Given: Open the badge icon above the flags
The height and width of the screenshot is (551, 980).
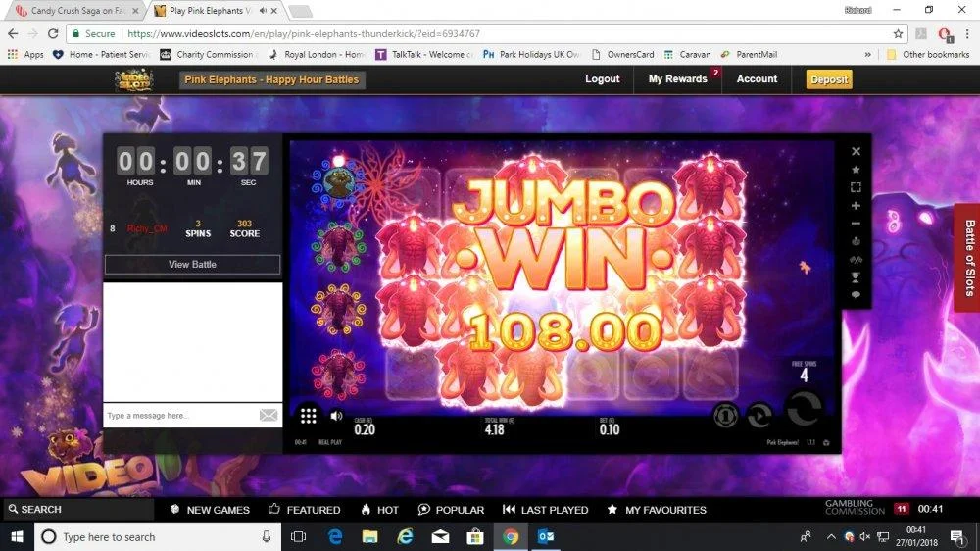Looking at the screenshot, I should pos(856,241).
